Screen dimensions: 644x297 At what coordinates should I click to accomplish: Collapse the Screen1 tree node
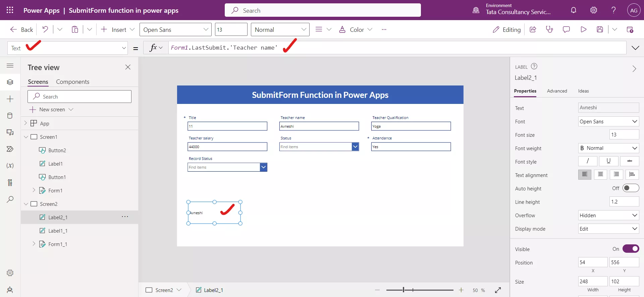(26, 137)
